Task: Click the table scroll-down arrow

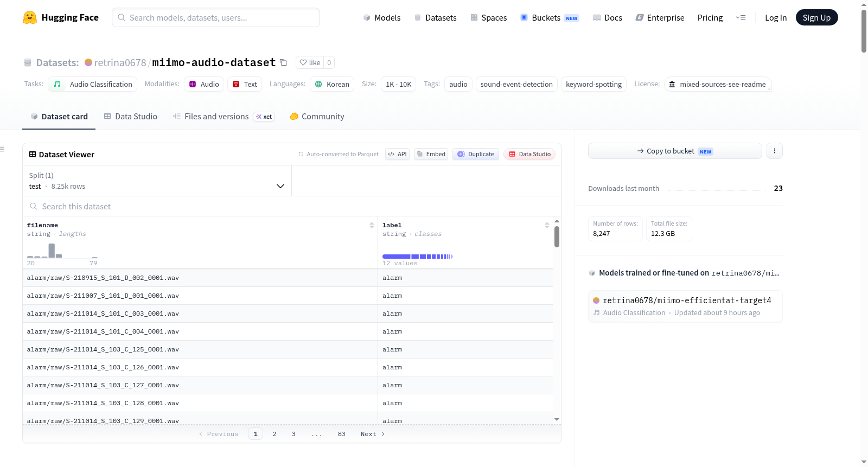Action: (x=557, y=419)
